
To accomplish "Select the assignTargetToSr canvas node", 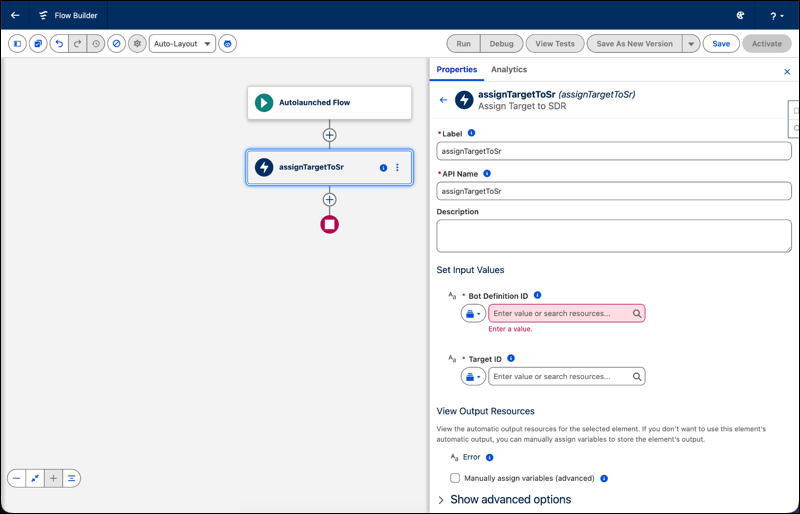I will coord(330,167).
